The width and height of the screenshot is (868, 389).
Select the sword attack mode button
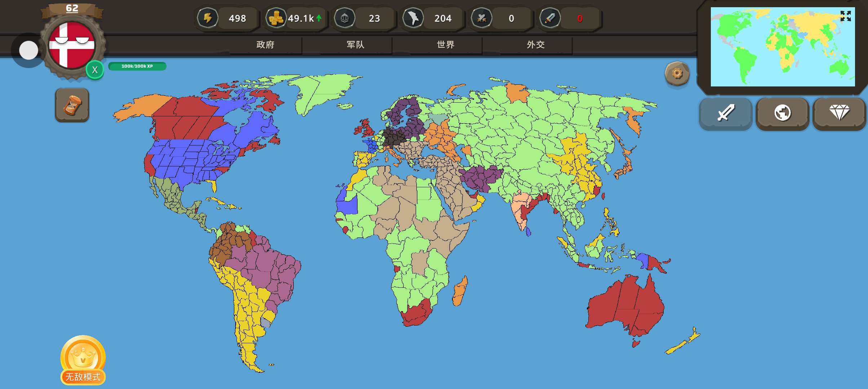coord(726,113)
